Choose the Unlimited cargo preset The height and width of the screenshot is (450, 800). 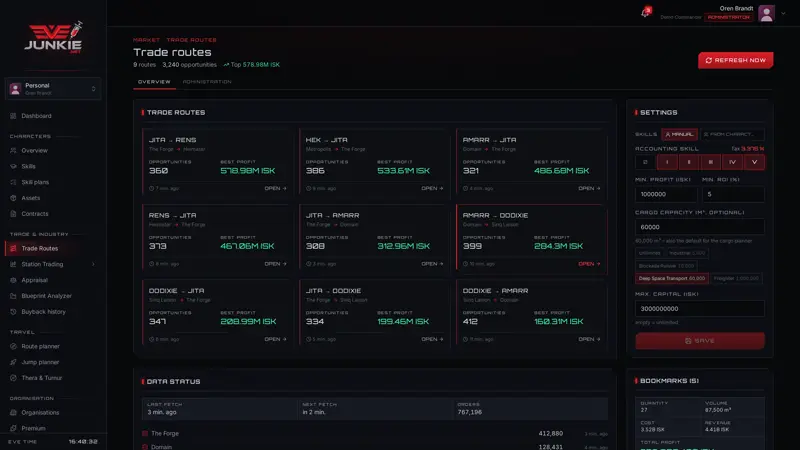(x=649, y=253)
